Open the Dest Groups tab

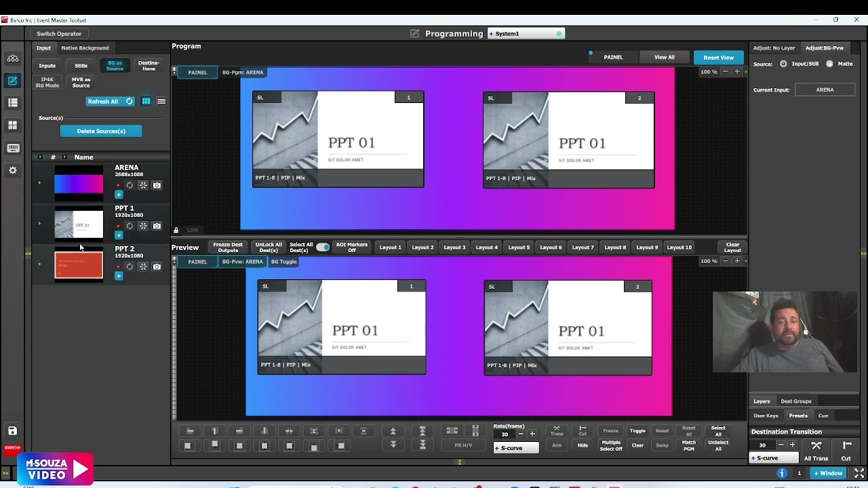[795, 401]
